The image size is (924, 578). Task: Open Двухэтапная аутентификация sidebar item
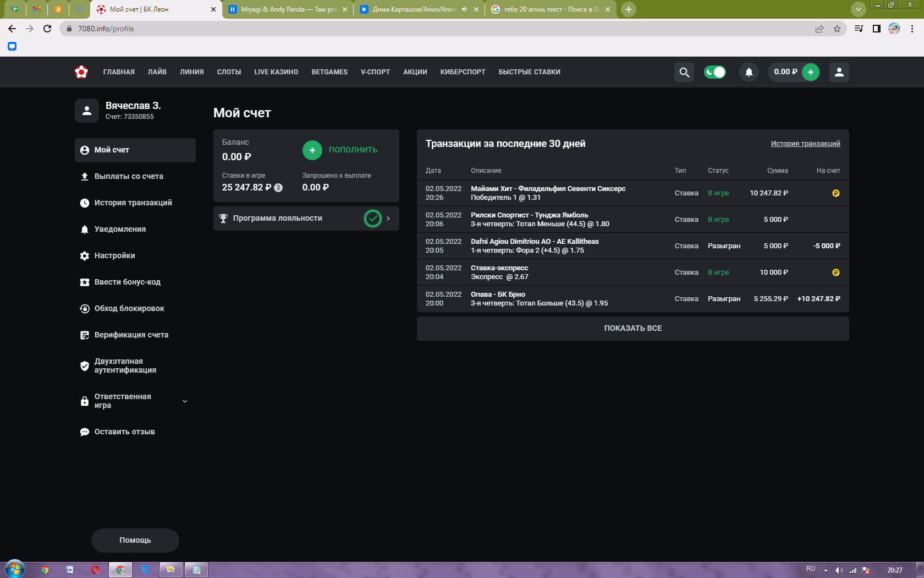(x=135, y=366)
